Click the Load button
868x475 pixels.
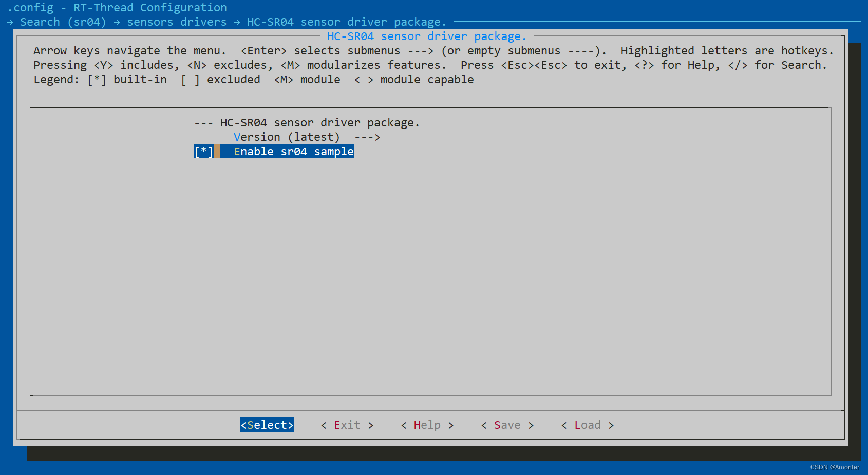click(x=588, y=425)
